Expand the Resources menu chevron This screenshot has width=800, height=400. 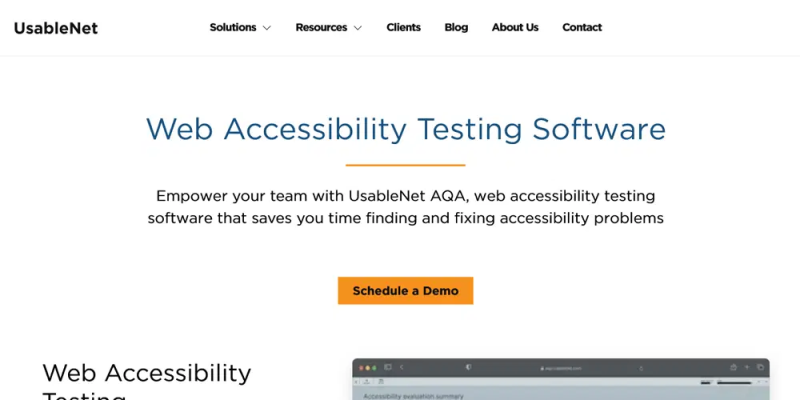pyautogui.click(x=358, y=28)
